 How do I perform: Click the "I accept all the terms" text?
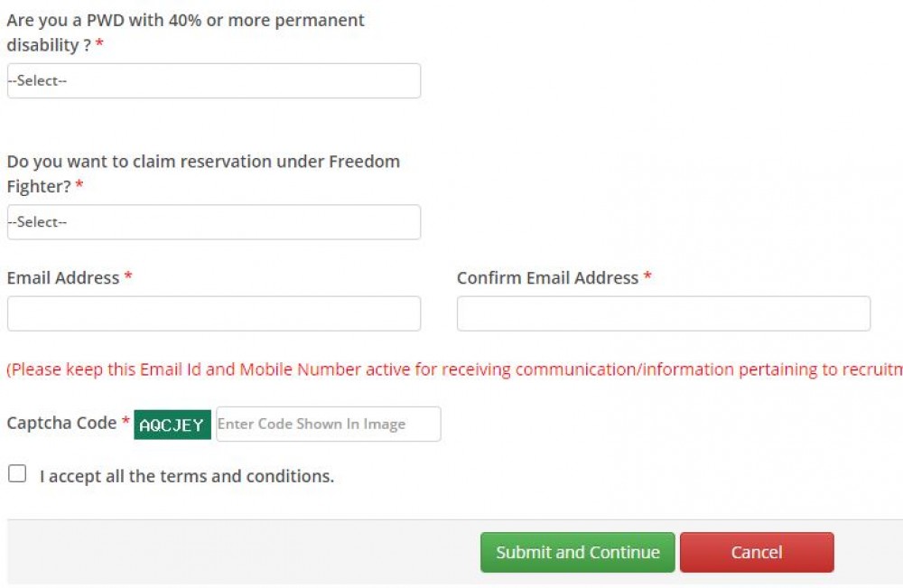(187, 476)
